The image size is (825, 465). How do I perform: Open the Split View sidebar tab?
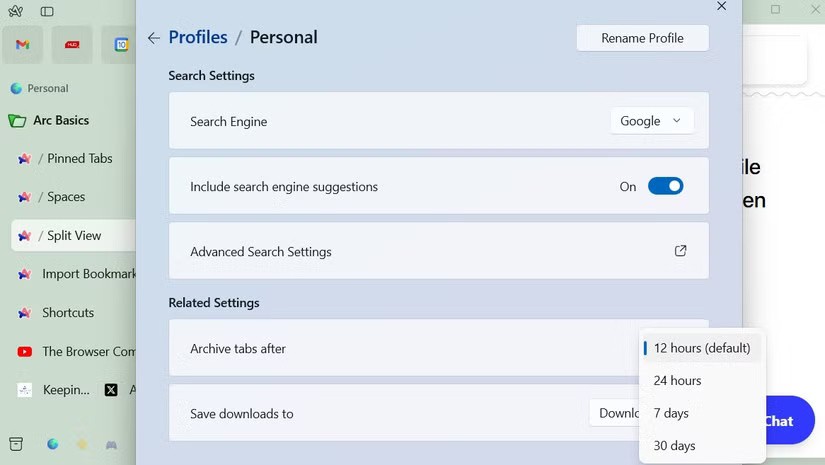[72, 235]
